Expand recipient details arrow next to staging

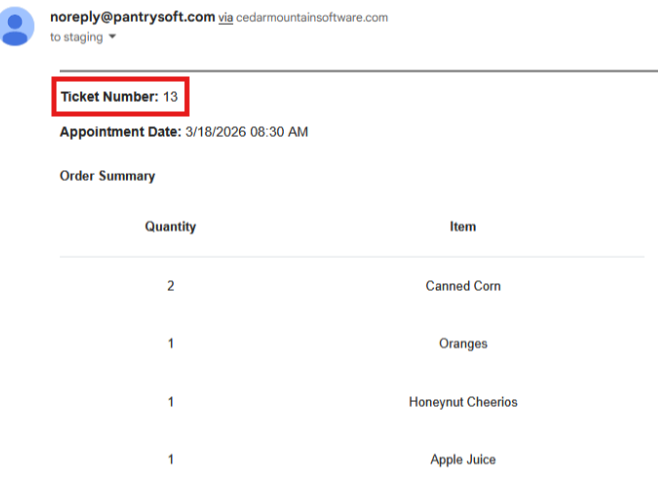[112, 37]
